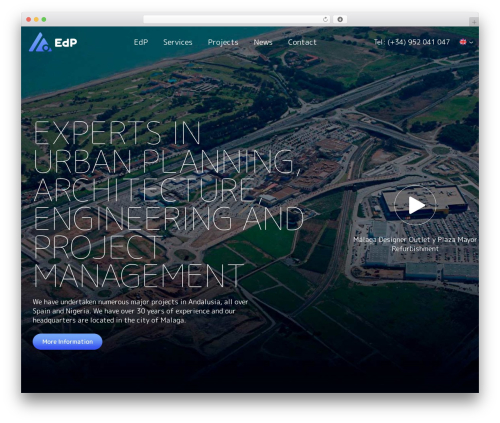Screen dimensions: 500x423
Task: Click the browser reload icon
Action: click(325, 19)
